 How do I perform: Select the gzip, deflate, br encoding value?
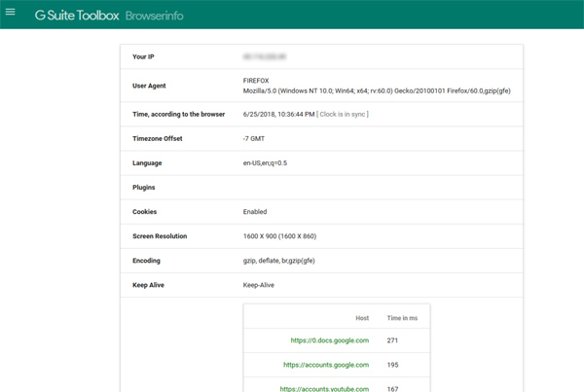(279, 261)
